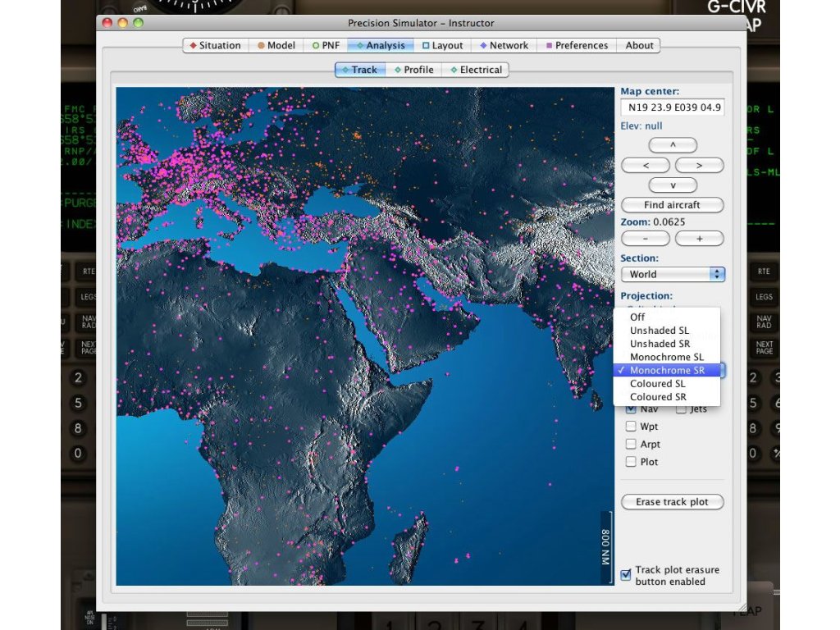Click the orange circle Model icon
Image resolution: width=840 pixels, height=630 pixels.
(261, 46)
